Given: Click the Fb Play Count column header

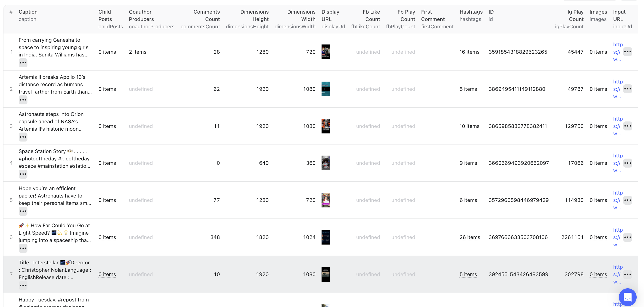Looking at the screenshot, I should tap(400, 19).
